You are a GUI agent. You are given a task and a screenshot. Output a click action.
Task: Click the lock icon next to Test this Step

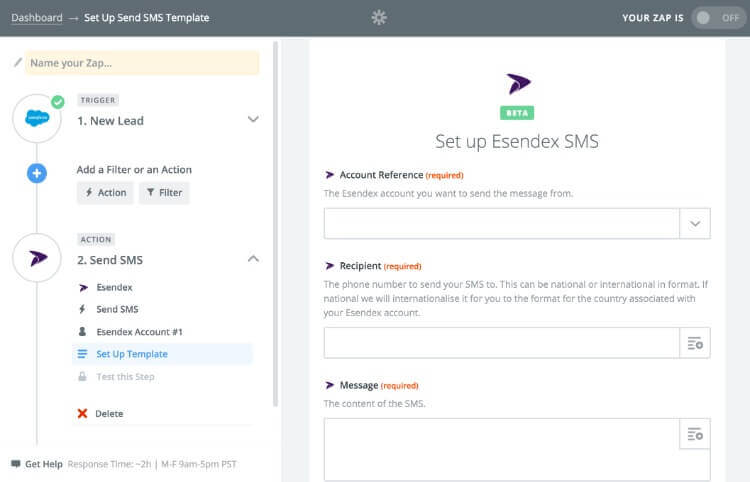(x=82, y=376)
